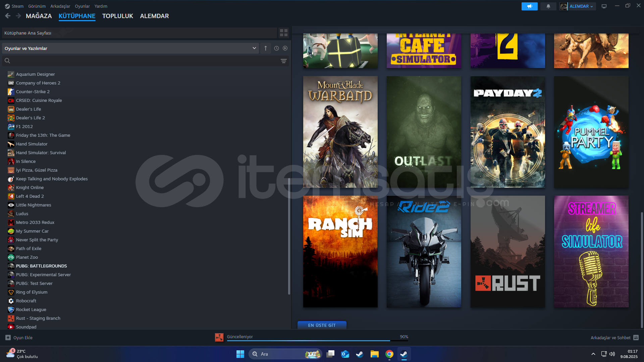644x362 pixels.
Task: Go to Kütüphane Ana Sayfası
Action: click(x=140, y=33)
